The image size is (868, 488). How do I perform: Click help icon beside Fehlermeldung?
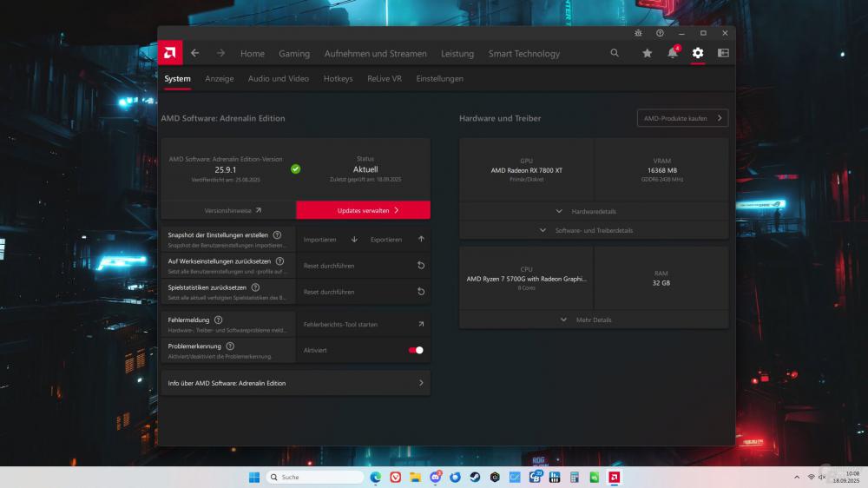pyautogui.click(x=218, y=320)
